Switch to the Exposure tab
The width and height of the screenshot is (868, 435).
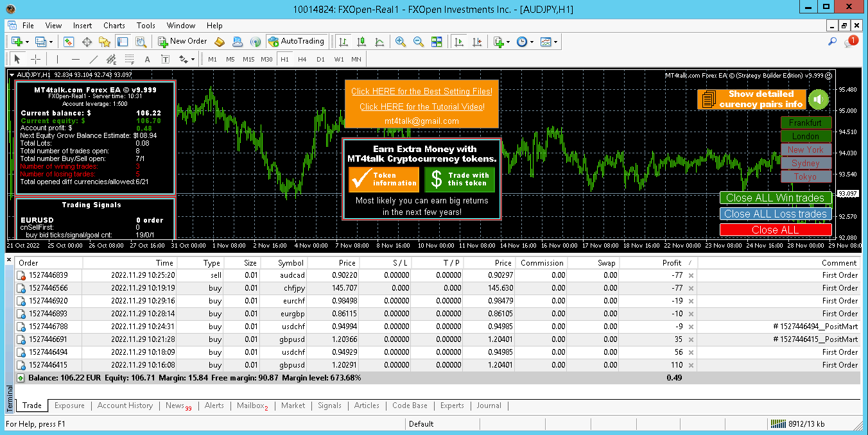tap(69, 405)
